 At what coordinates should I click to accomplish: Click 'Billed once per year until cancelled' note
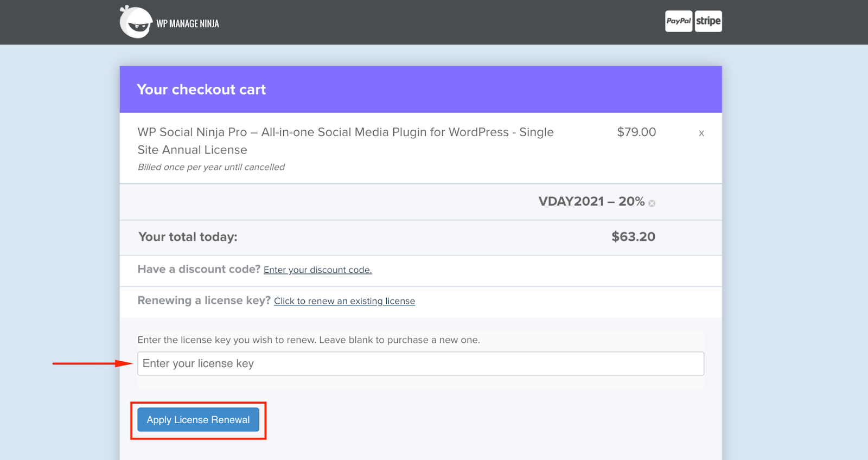point(211,167)
